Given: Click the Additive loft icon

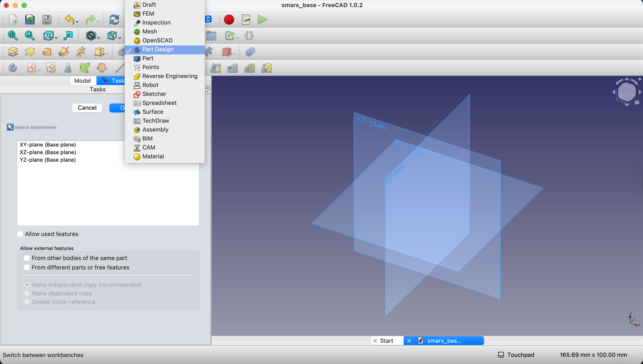Looking at the screenshot, I should [47, 52].
